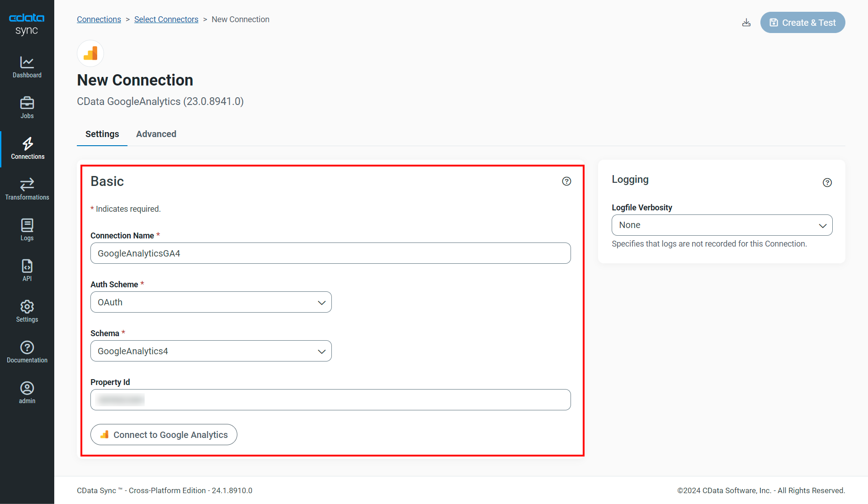Open Documentation from the sidebar
Viewport: 868px width, 504px height.
[x=27, y=352]
